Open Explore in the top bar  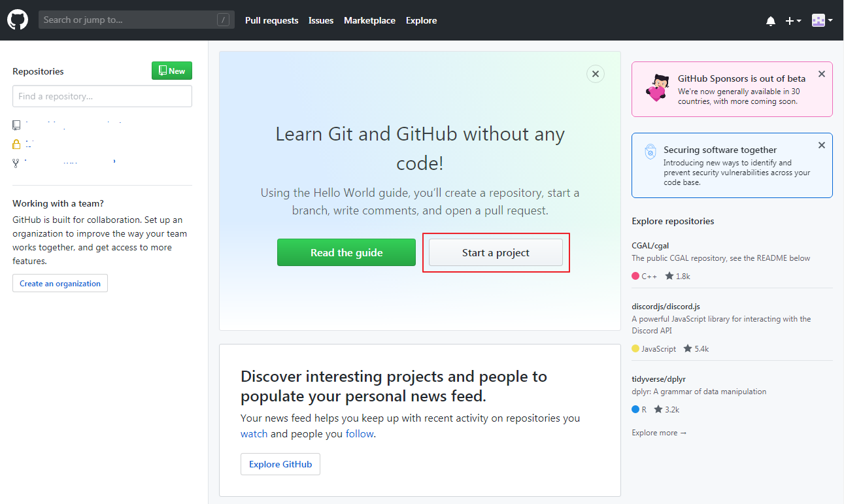click(x=421, y=20)
